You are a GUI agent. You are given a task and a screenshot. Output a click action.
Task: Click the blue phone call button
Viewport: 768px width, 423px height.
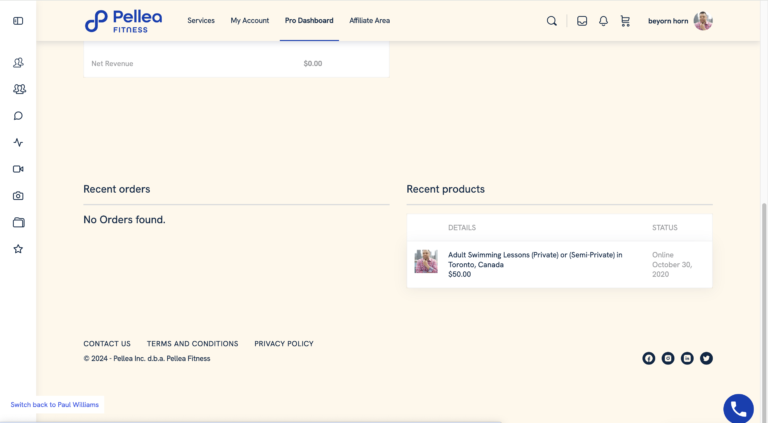pyautogui.click(x=739, y=408)
